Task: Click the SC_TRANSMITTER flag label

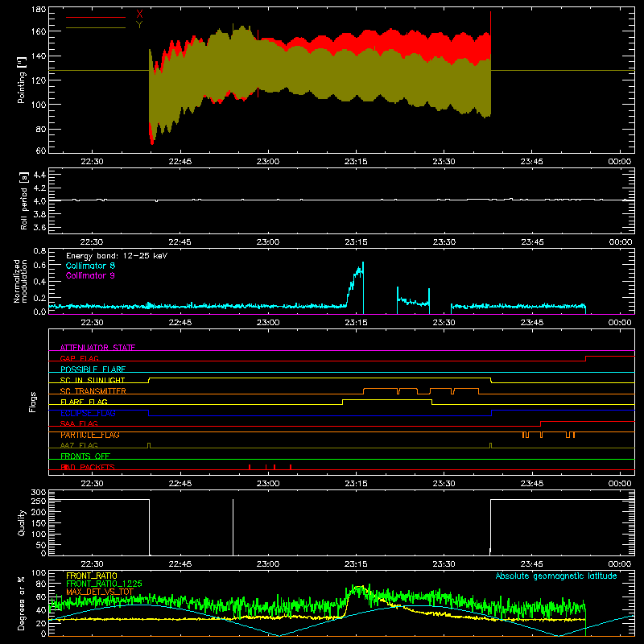Action: 93,390
